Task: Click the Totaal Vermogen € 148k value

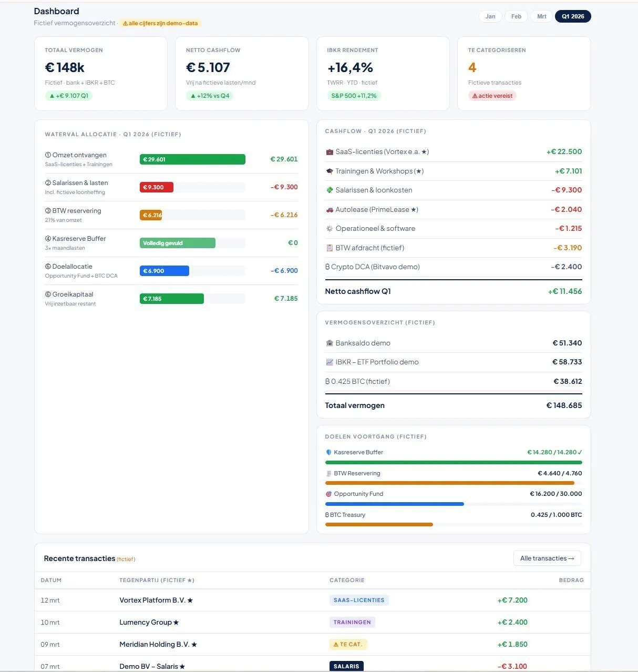Action: [65, 67]
